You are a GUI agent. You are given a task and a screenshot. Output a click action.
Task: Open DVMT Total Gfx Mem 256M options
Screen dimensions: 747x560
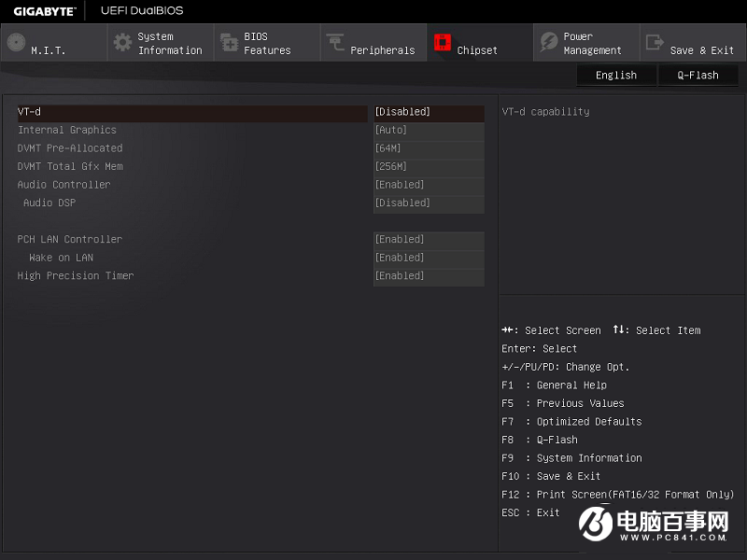tap(429, 167)
